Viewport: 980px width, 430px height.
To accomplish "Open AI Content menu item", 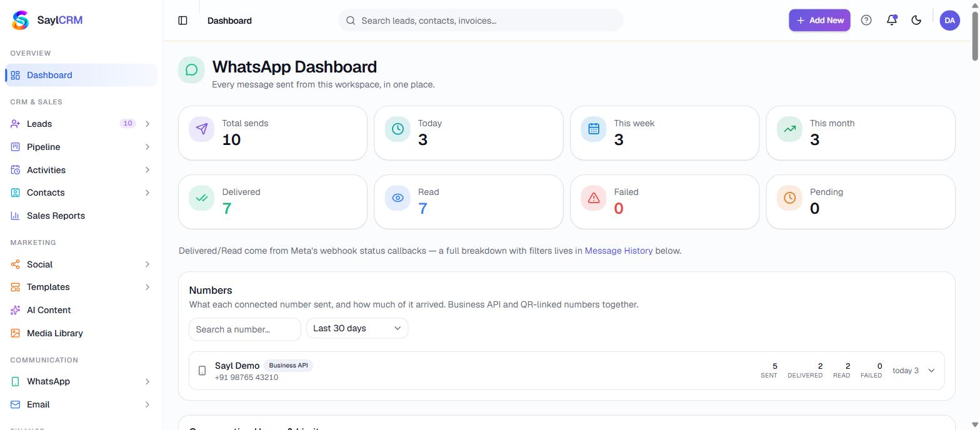I will [x=81, y=310].
